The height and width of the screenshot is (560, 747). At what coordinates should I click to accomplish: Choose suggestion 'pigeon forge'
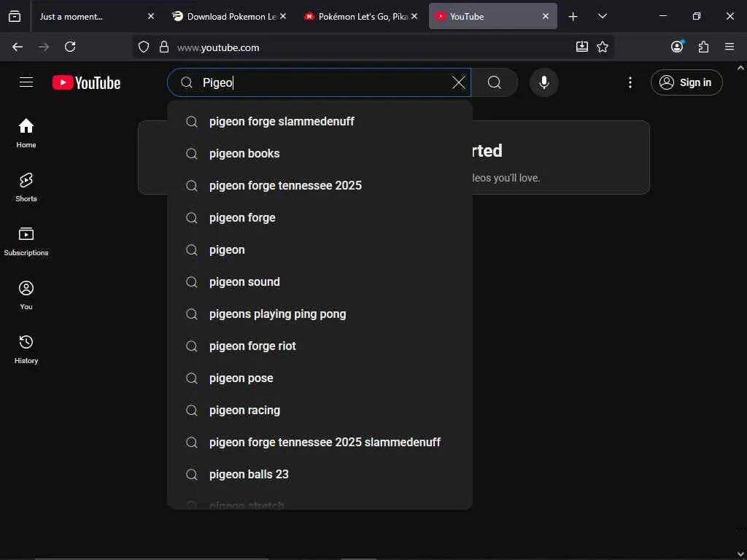tap(320, 217)
